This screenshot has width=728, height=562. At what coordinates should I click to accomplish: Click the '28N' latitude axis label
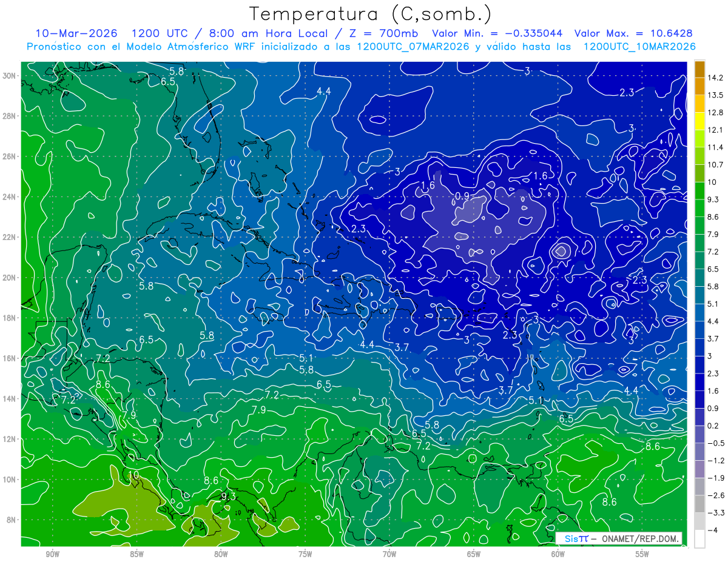10,116
